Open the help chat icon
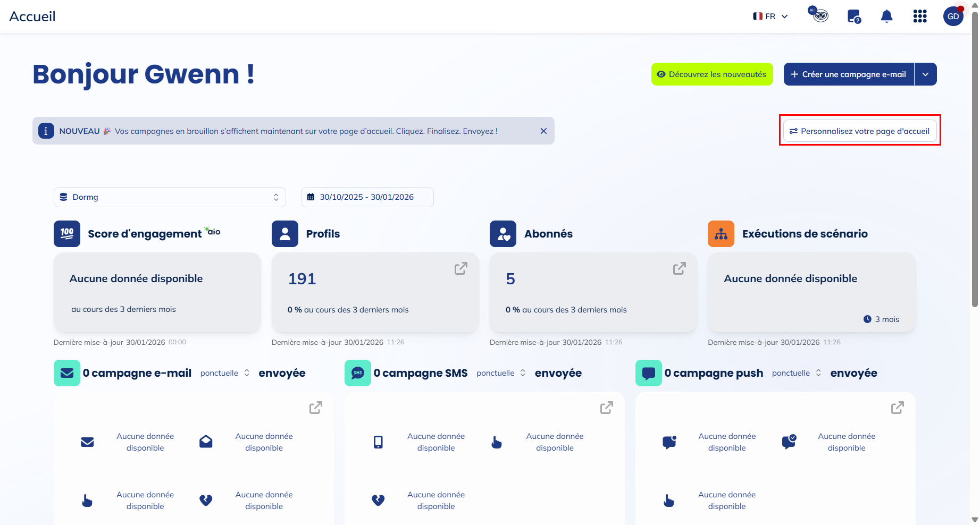The width and height of the screenshot is (980, 525). coord(854,16)
